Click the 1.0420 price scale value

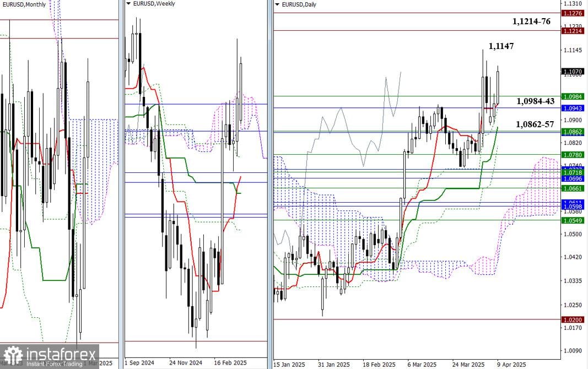[x=573, y=257]
